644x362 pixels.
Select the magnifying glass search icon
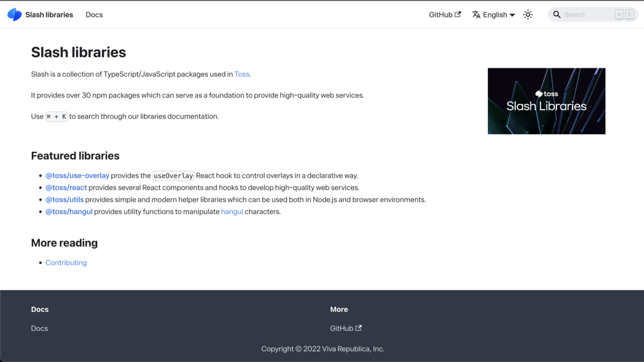point(557,15)
